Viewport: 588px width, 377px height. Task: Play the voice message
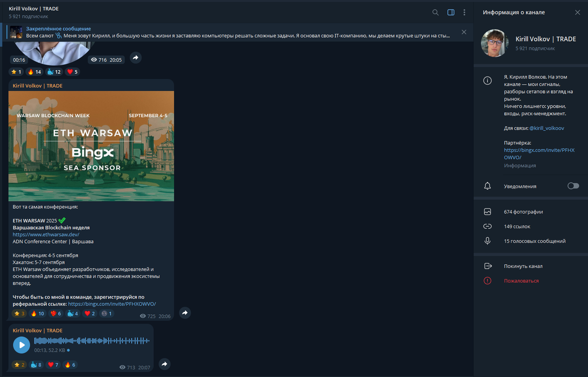click(21, 345)
